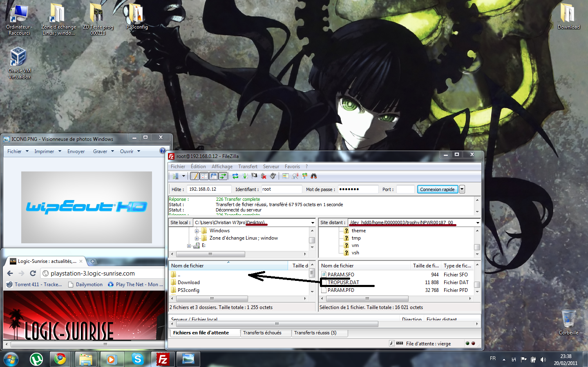Click the Skype taskbar icon

[x=137, y=359]
